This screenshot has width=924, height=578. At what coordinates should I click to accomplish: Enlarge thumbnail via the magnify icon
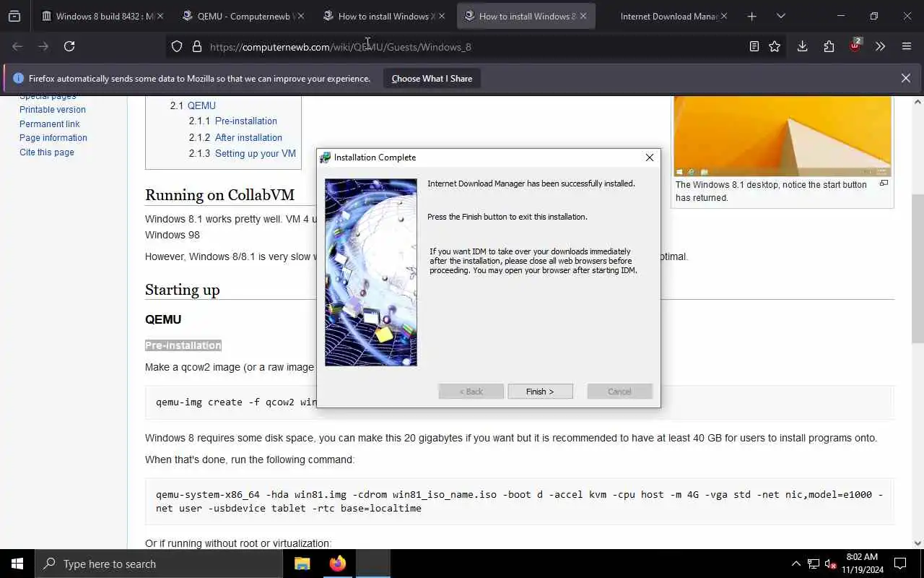tap(884, 184)
